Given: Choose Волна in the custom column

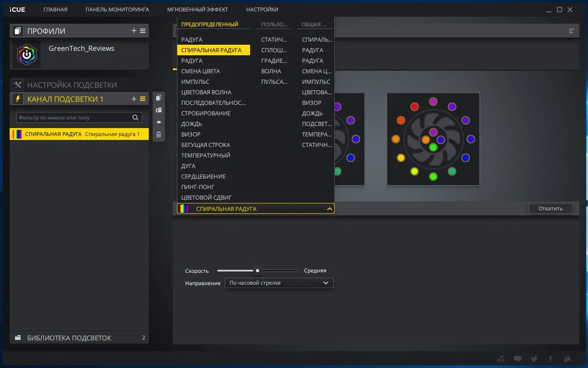Looking at the screenshot, I should [271, 71].
